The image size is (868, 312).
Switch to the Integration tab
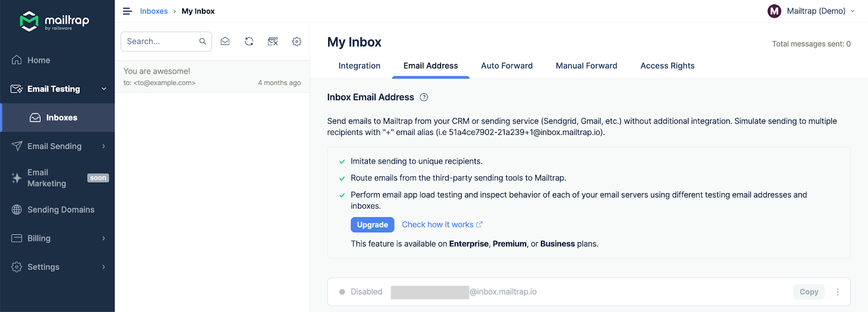point(359,66)
